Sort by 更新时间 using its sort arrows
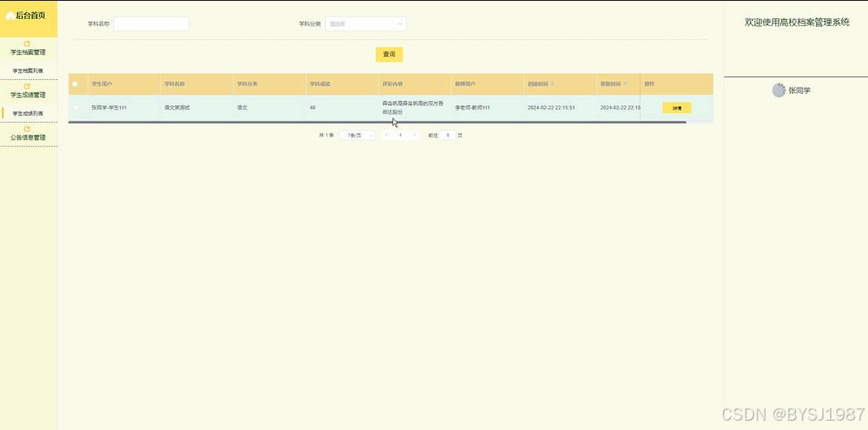 (625, 84)
